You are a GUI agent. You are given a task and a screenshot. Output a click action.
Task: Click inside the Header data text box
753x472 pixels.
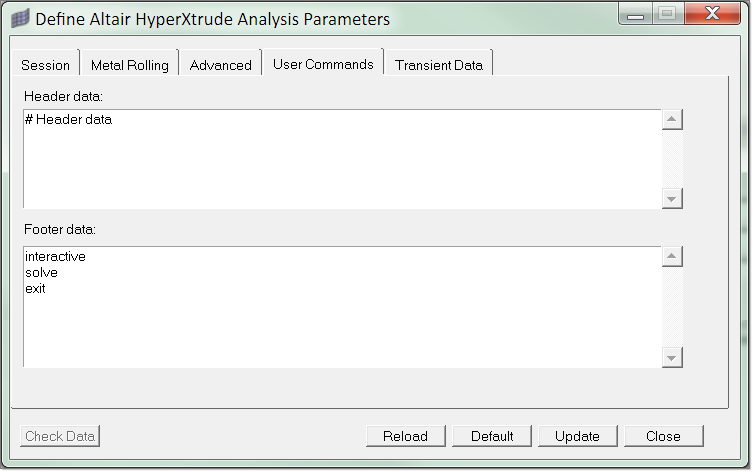(x=340, y=160)
